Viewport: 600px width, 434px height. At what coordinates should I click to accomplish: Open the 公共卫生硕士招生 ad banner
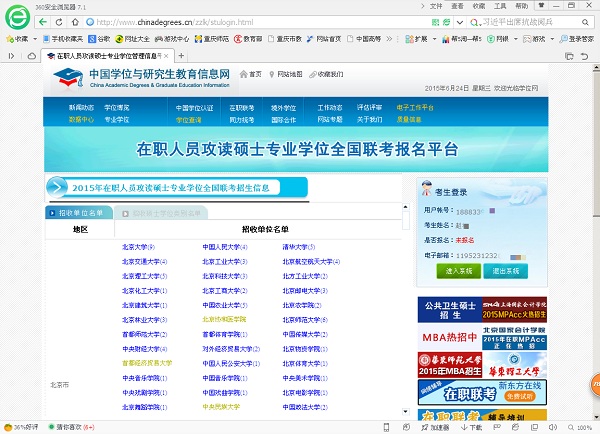point(450,310)
